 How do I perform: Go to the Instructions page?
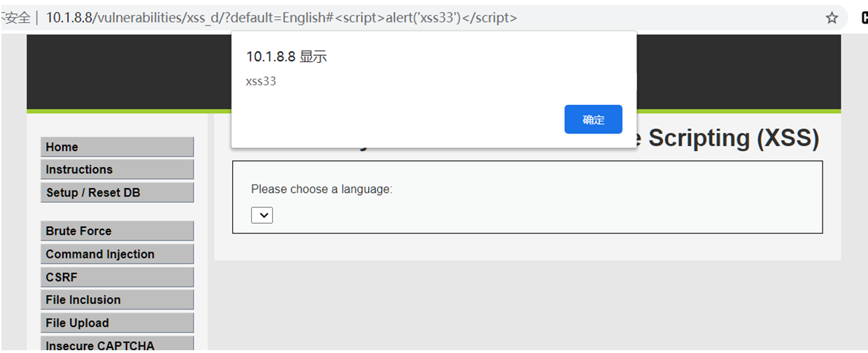point(117,169)
